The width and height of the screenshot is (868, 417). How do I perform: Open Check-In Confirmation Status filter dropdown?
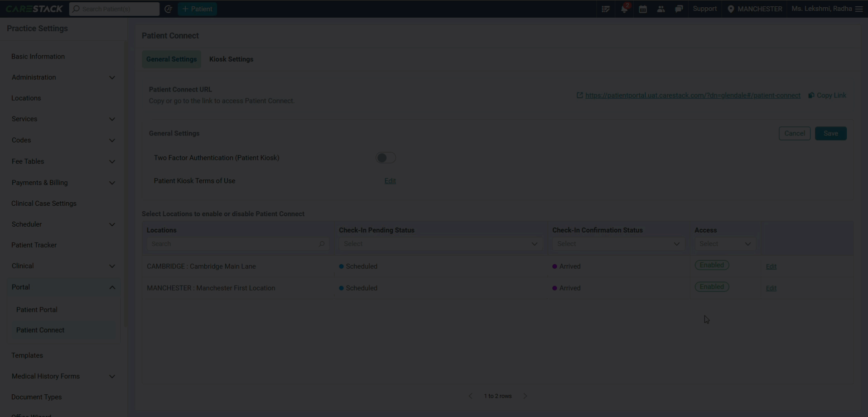pyautogui.click(x=618, y=244)
